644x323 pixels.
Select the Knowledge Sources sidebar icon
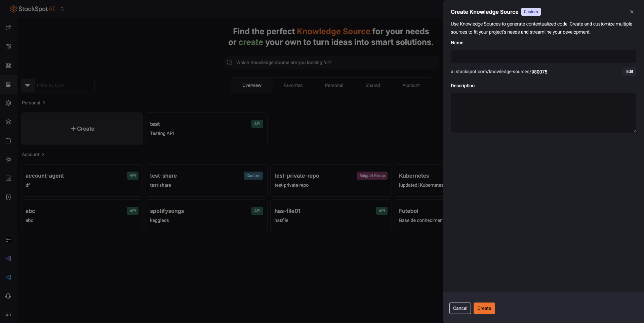(8, 84)
